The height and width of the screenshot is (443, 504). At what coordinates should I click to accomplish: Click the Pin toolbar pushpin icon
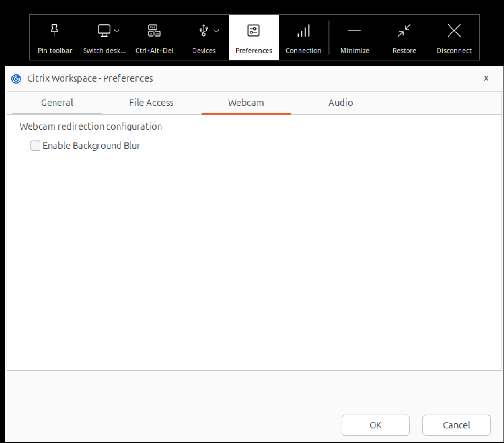[x=54, y=31]
